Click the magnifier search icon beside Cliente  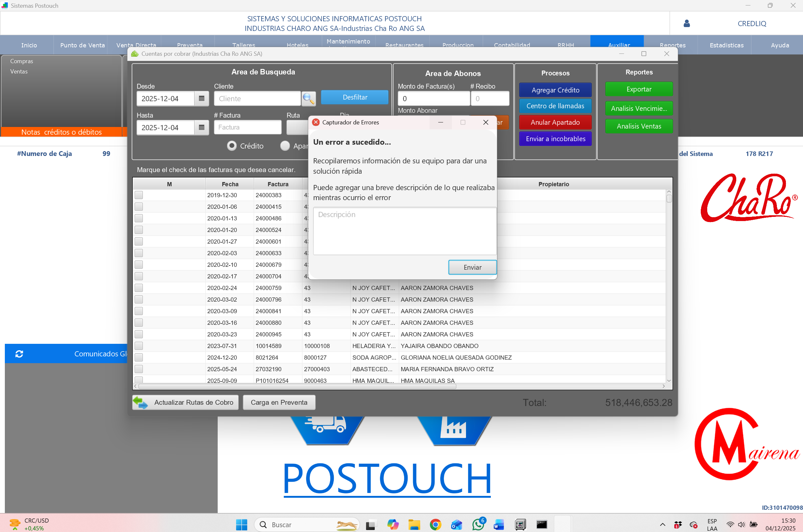point(308,98)
